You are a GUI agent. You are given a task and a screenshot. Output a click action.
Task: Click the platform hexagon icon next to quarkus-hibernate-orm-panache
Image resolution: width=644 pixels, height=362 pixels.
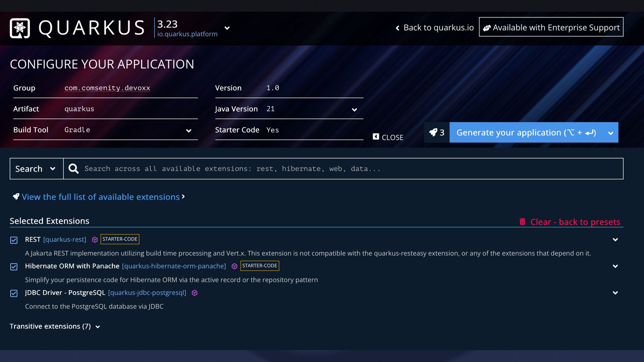234,266
